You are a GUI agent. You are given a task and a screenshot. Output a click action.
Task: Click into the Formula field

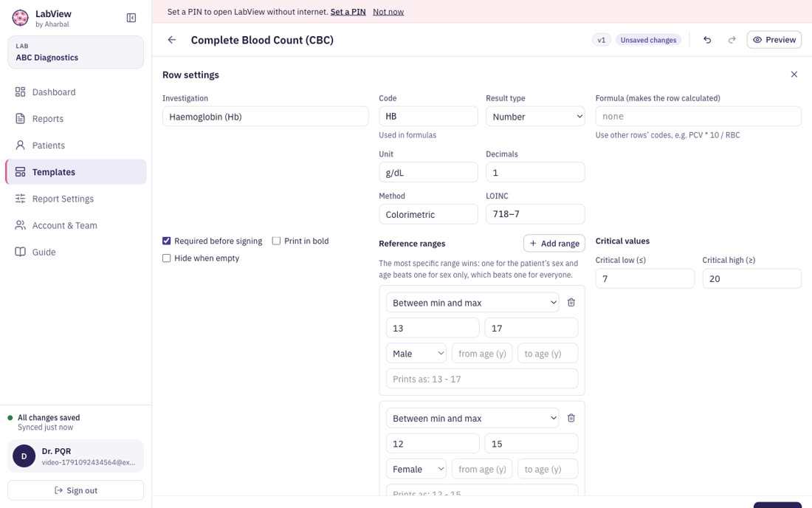698,117
